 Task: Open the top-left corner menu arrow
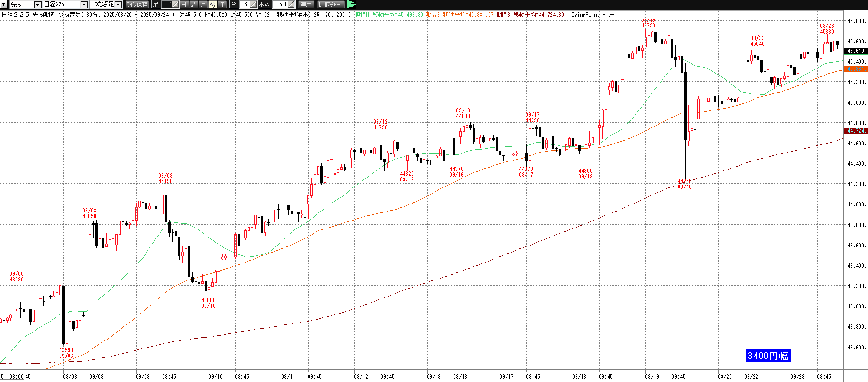pyautogui.click(x=4, y=4)
